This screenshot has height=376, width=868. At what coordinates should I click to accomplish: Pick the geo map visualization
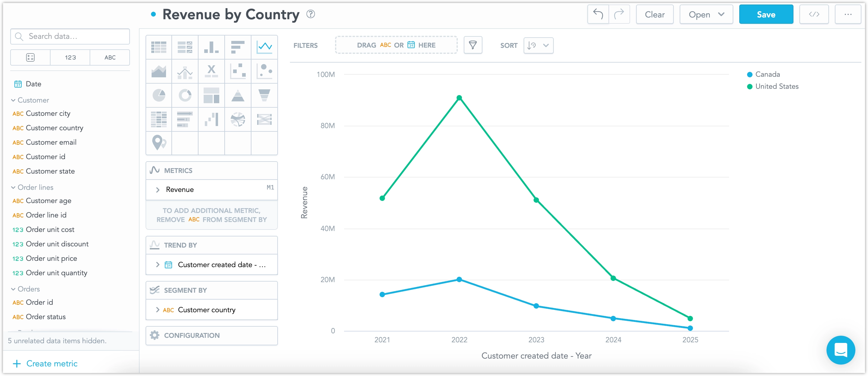[159, 143]
